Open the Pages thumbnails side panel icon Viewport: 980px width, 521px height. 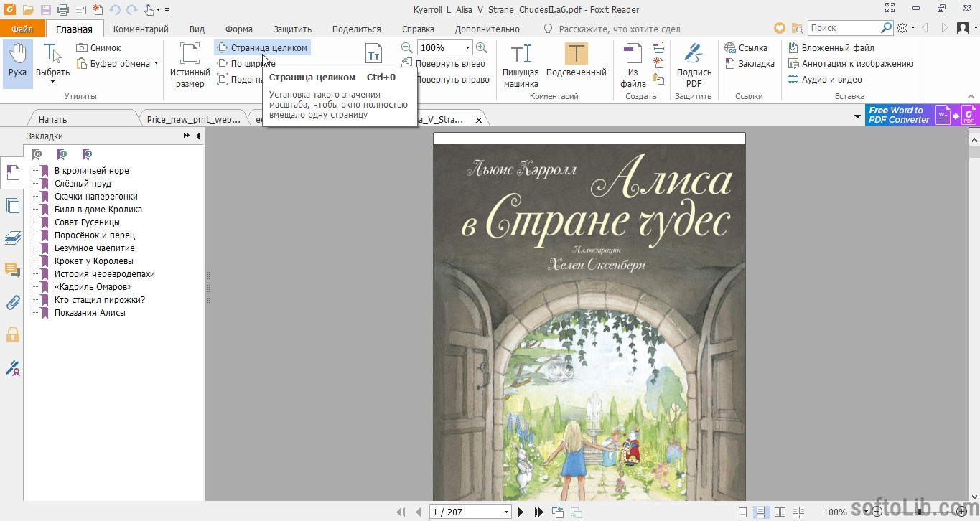(12, 206)
